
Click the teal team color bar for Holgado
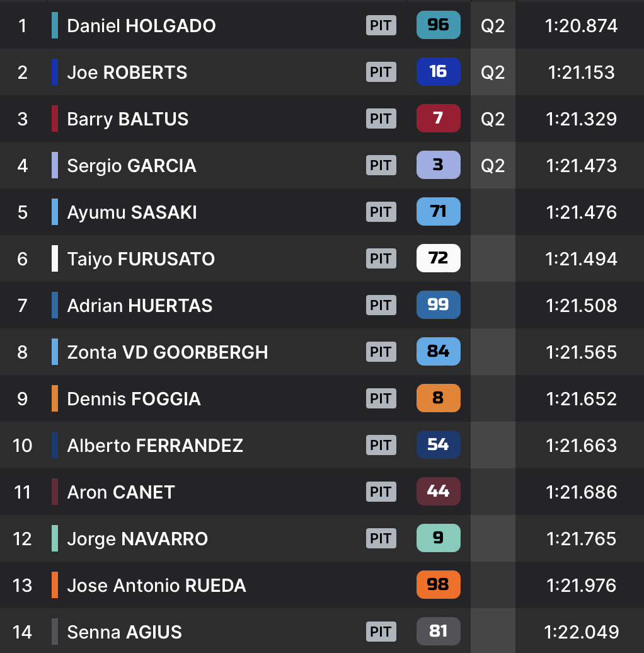tap(55, 25)
